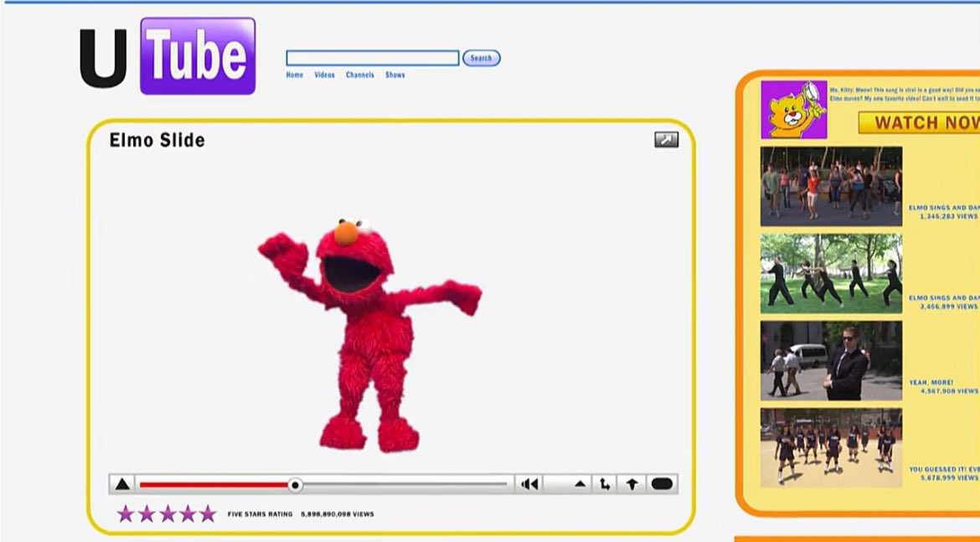Click the black pill-shaped player button
Viewport: 980px width, 542px height.
tap(662, 484)
